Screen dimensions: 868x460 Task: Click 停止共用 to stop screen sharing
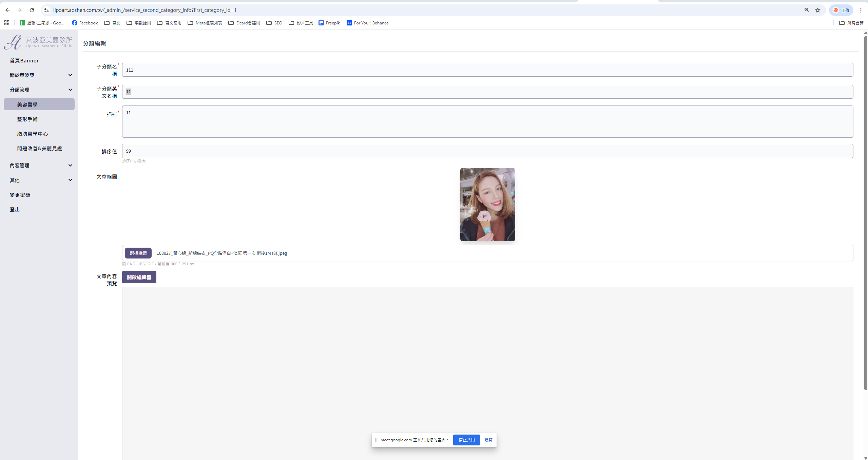click(466, 440)
